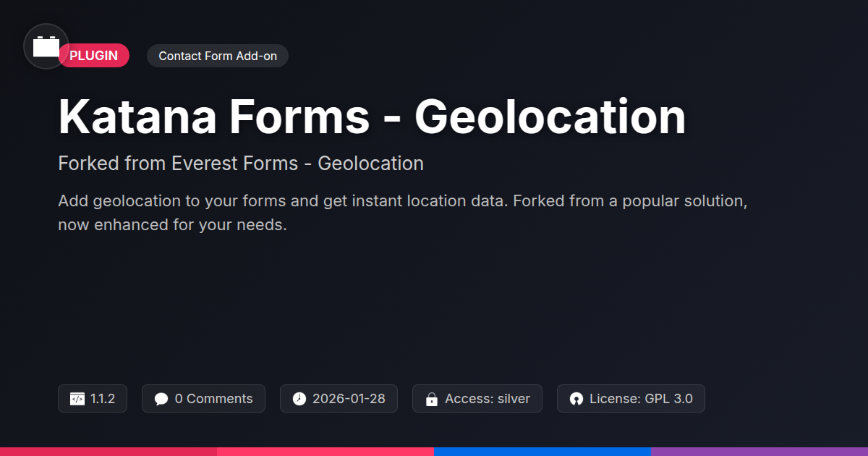Click the 0 Comments label

pyautogui.click(x=213, y=399)
